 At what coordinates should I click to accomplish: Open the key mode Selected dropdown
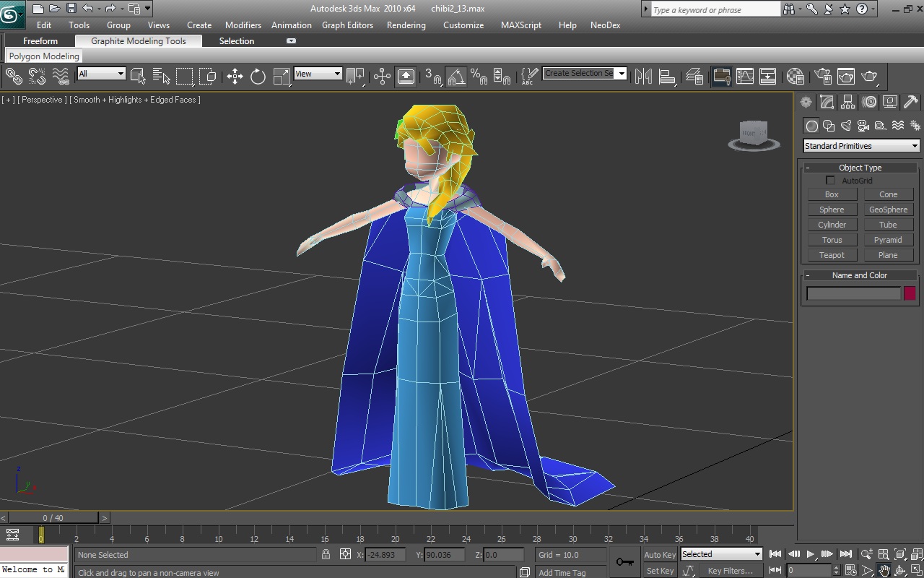coord(721,554)
